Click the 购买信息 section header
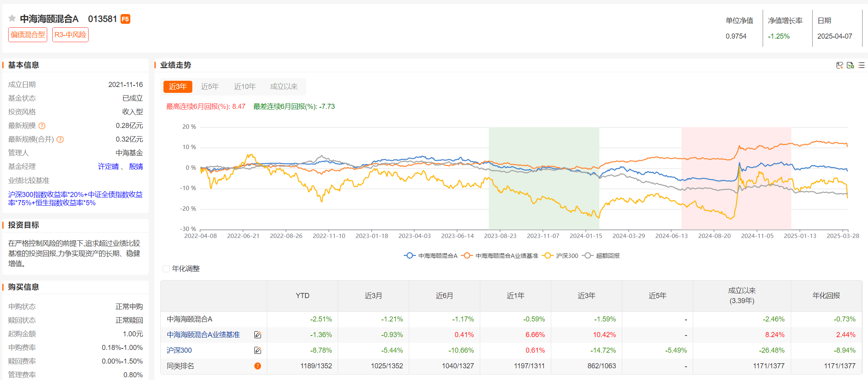Screen dimensions: 868x380 tap(23, 287)
